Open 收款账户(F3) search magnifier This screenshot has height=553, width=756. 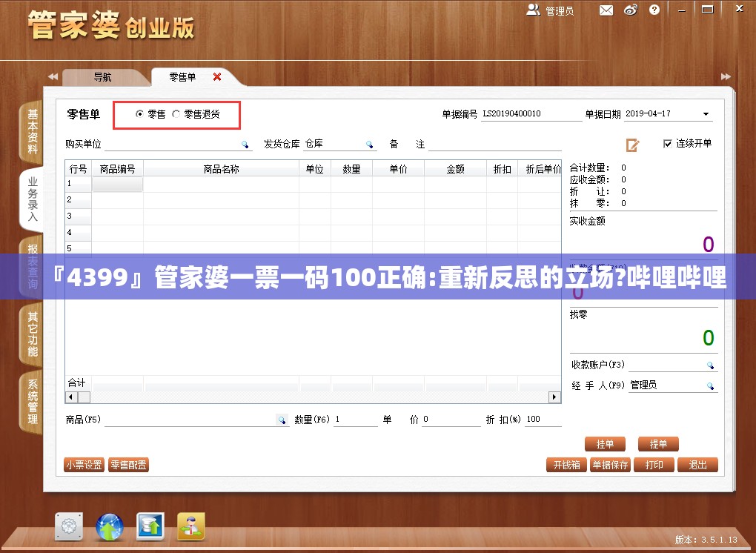click(x=710, y=365)
